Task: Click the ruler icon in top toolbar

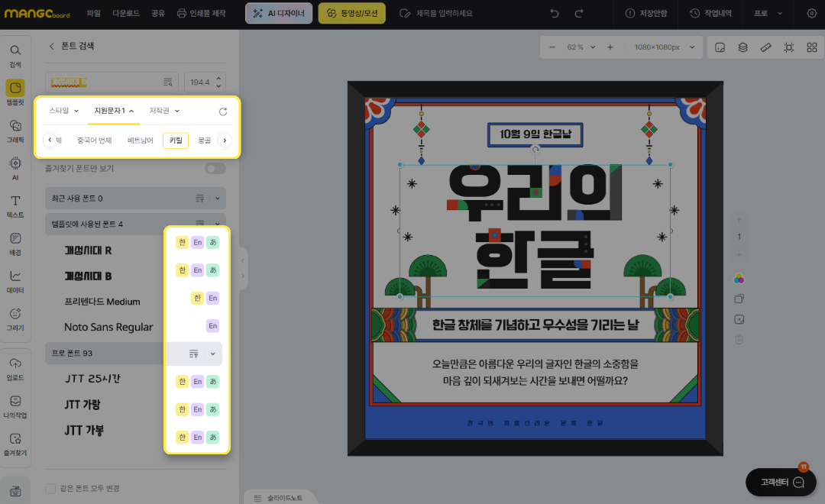Action: 765,47
